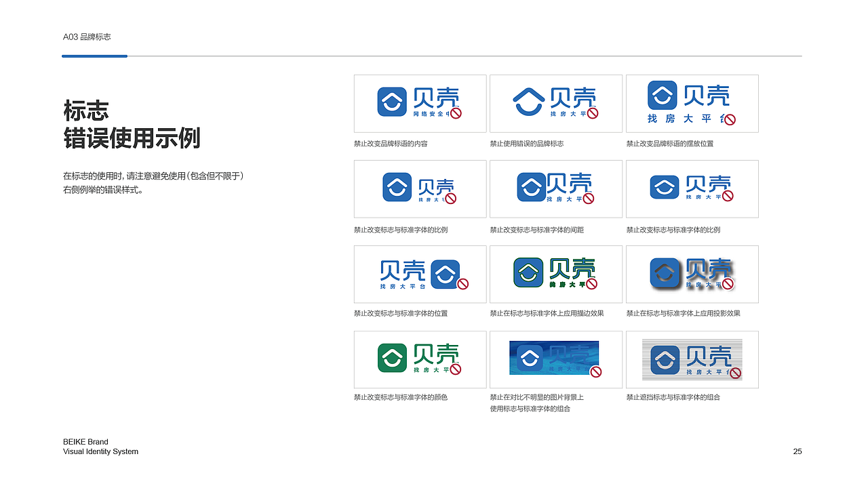Click the Beike icon with green outline stroke
868x488 pixels.
(x=528, y=272)
